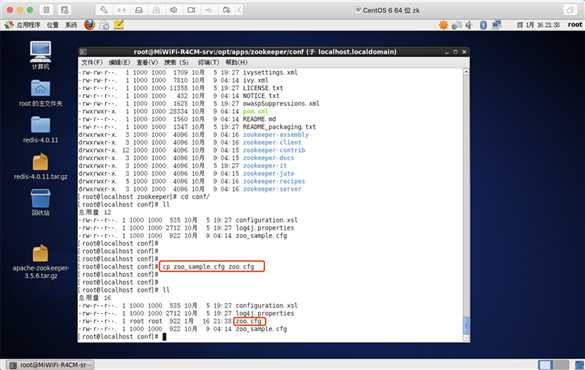Image resolution: width=585 pixels, height=370 pixels.
Task: Open the terminal 文件(F) File menu
Action: pyautogui.click(x=92, y=62)
